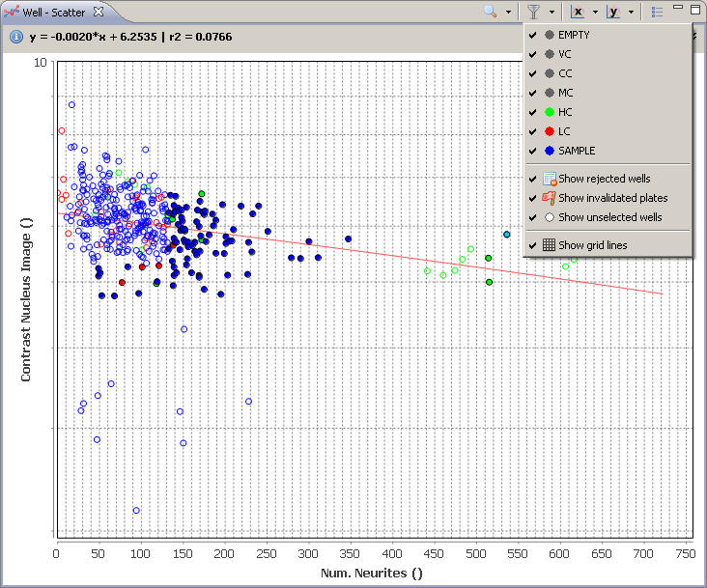This screenshot has width=707, height=588.
Task: Click the green HC color dot
Action: 550,112
